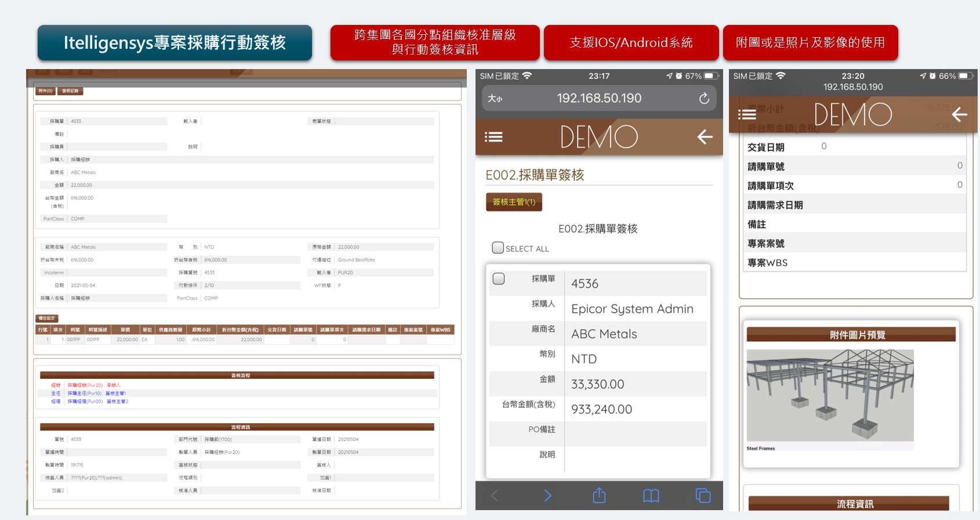Click the 採購經理(Pur00) approver link
The height and width of the screenshot is (520, 980).
(x=85, y=402)
